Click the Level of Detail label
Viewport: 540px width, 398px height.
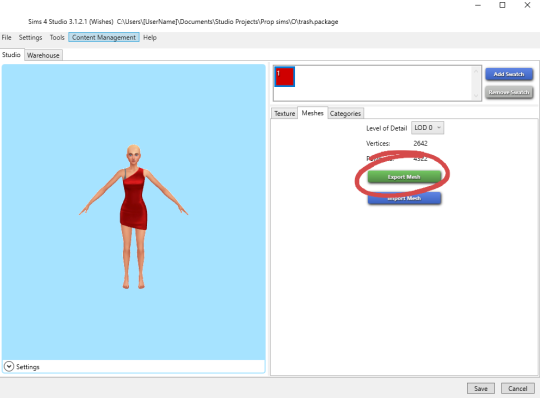click(386, 128)
